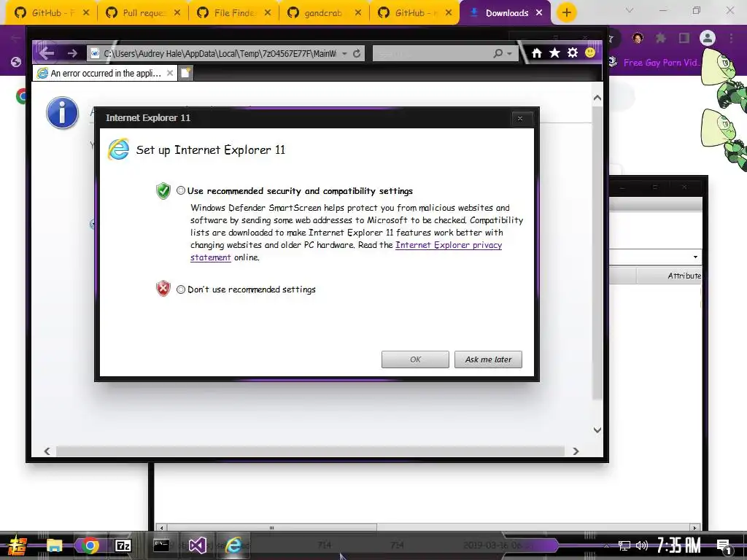The image size is (747, 560).
Task: Click red shield icon beside Don't use option
Action: pyautogui.click(x=163, y=288)
